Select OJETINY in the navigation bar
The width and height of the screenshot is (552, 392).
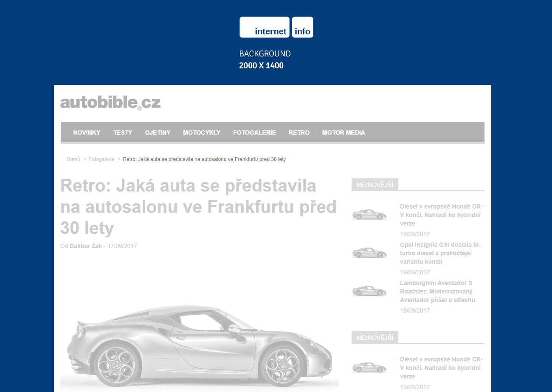click(158, 133)
